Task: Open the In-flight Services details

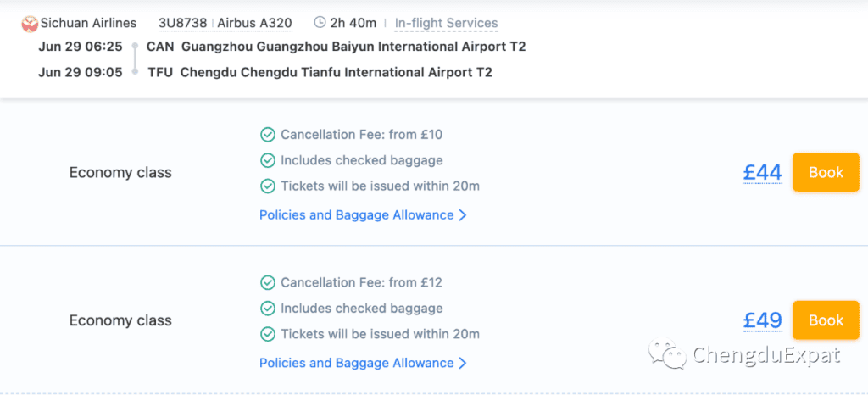Action: (x=446, y=23)
